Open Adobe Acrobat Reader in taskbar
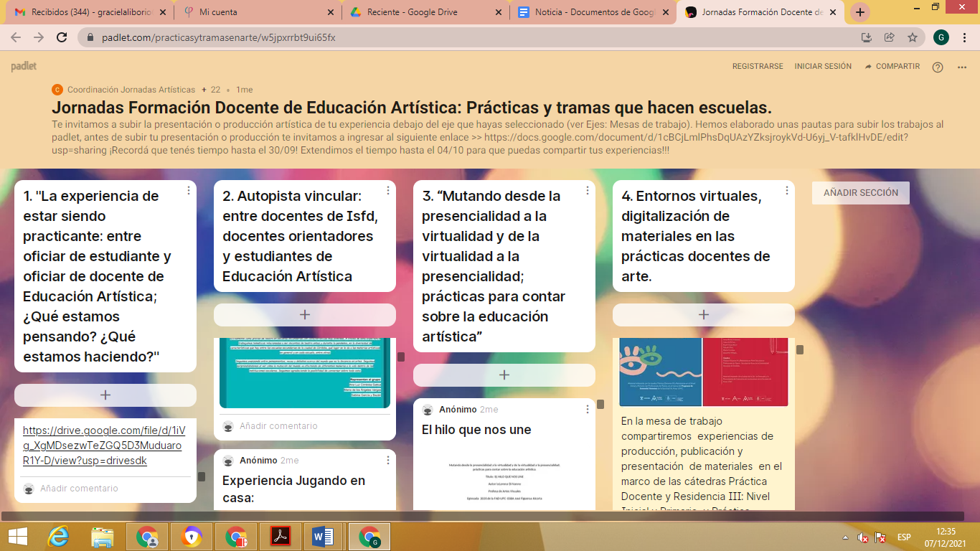Screen dimensions: 980x551 pos(280,536)
